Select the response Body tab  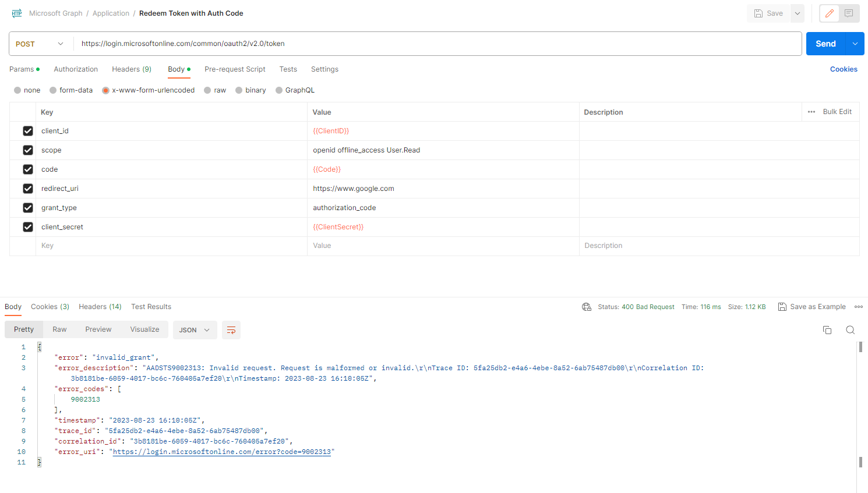pyautogui.click(x=13, y=307)
